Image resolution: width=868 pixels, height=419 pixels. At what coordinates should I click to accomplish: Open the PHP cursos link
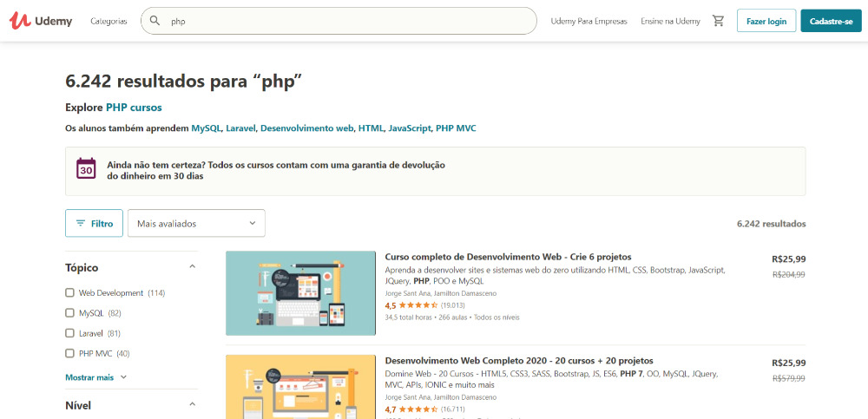coord(134,108)
